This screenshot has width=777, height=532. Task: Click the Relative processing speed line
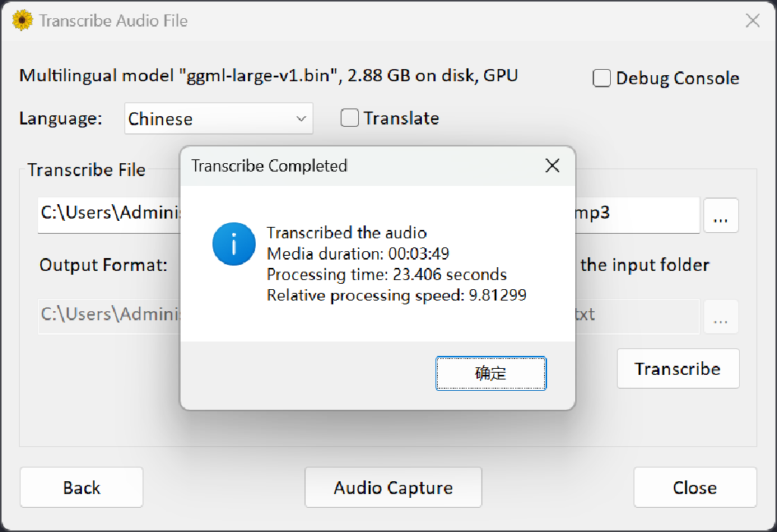[x=396, y=295]
